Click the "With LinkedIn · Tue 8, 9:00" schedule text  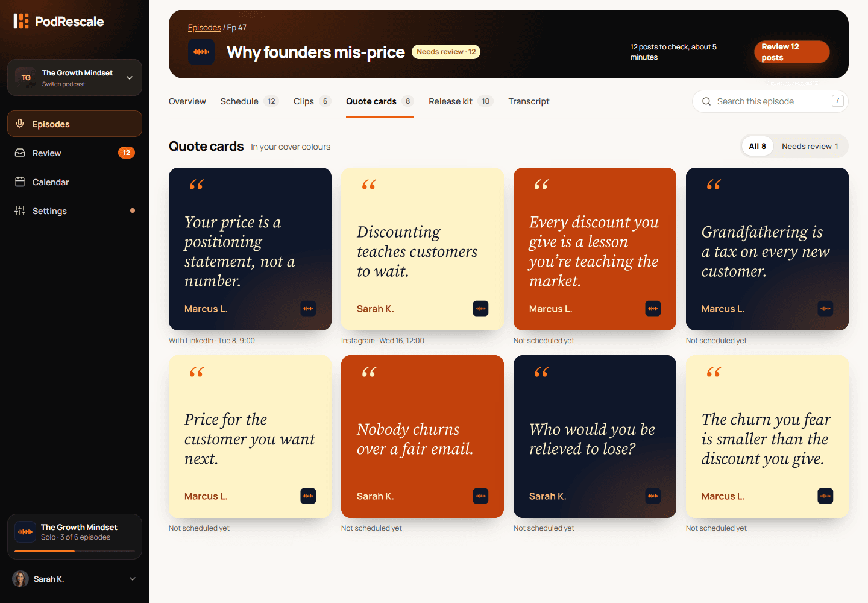tap(212, 341)
